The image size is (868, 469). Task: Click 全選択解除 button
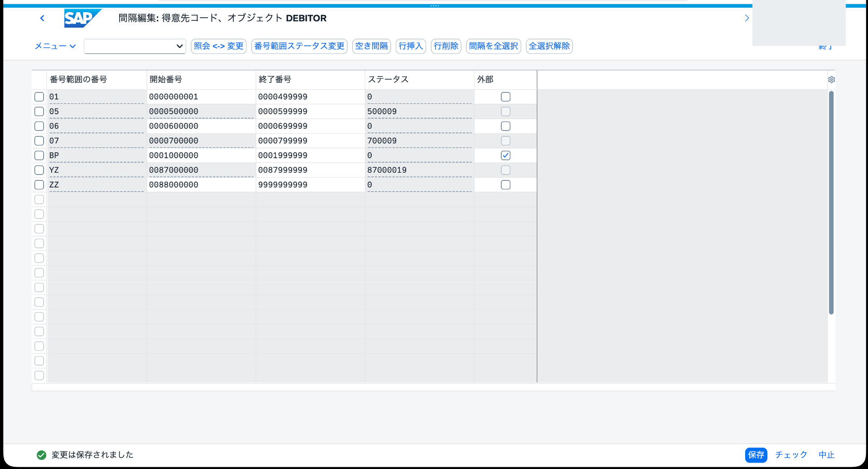point(549,46)
